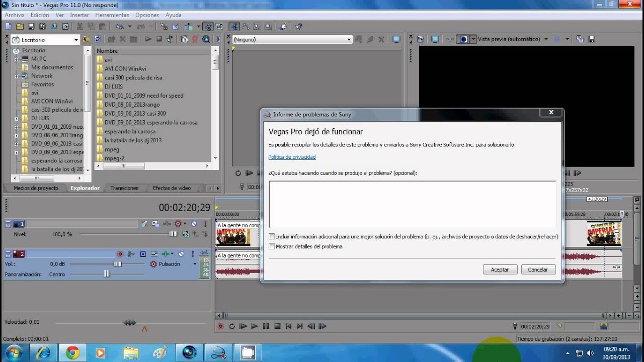Click Go to Start transport button
This screenshot has width=644, height=362.
pos(288,326)
